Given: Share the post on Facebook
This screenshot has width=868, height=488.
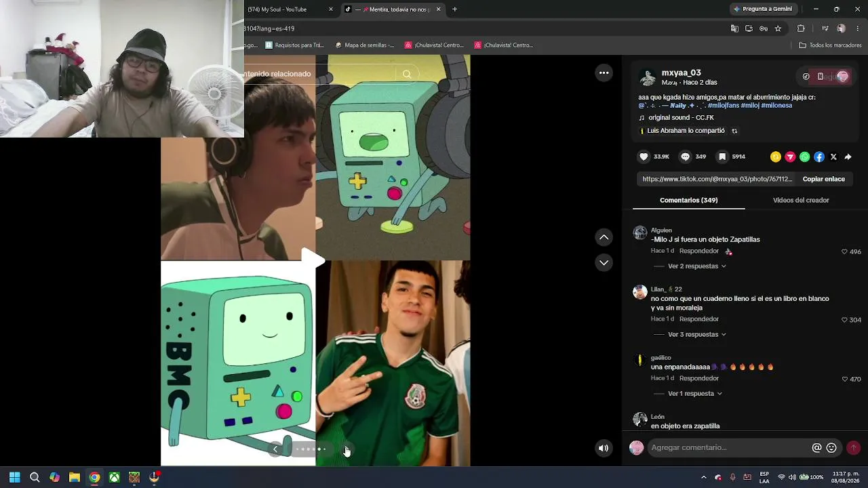Looking at the screenshot, I should tap(819, 157).
